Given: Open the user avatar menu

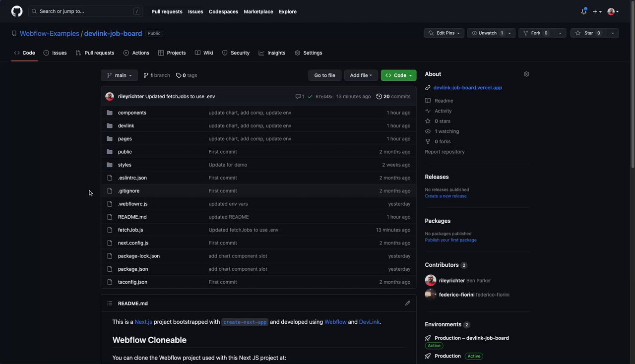Looking at the screenshot, I should [x=613, y=11].
